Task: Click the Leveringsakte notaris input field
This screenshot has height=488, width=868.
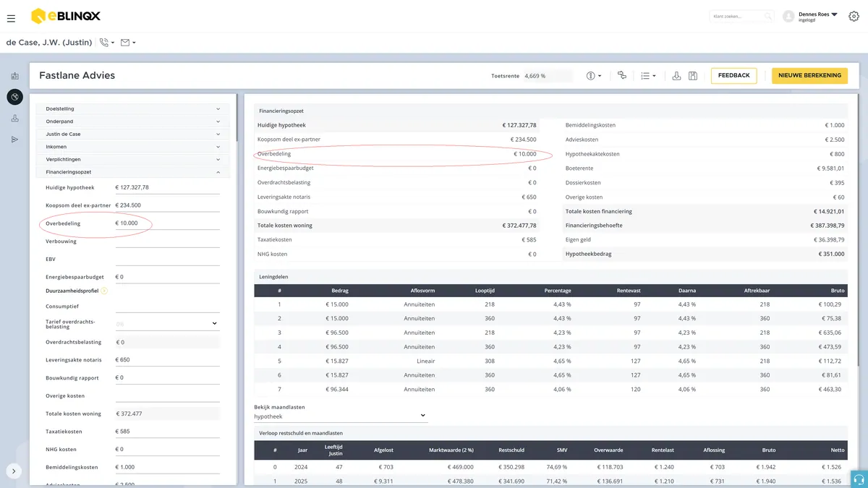Action: point(167,360)
